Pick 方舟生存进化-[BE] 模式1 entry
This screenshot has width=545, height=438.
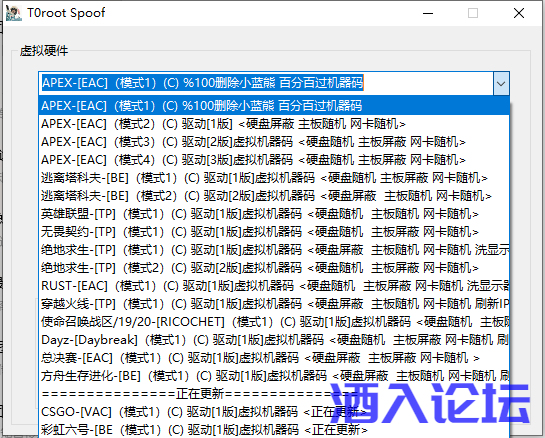(x=274, y=376)
